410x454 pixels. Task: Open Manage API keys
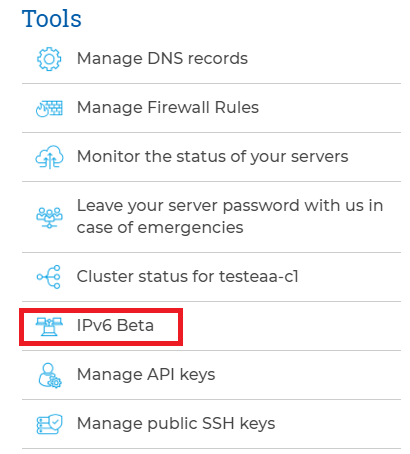click(146, 375)
